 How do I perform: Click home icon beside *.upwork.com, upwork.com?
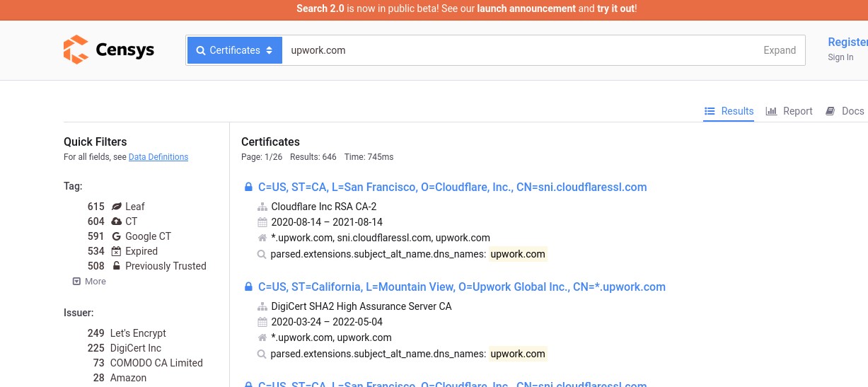(262, 337)
